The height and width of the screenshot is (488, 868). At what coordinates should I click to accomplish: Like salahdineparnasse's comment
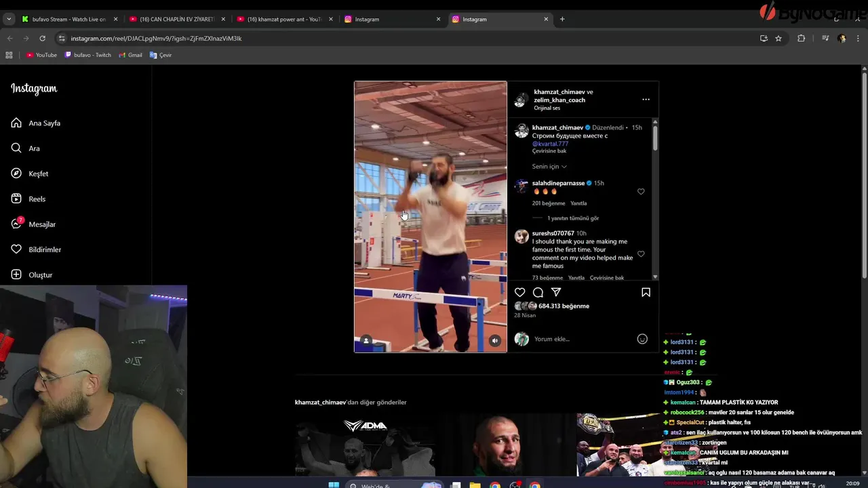[x=641, y=192]
